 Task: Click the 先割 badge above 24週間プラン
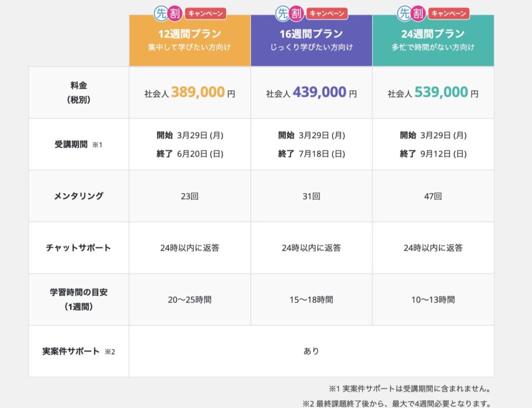coord(411,14)
